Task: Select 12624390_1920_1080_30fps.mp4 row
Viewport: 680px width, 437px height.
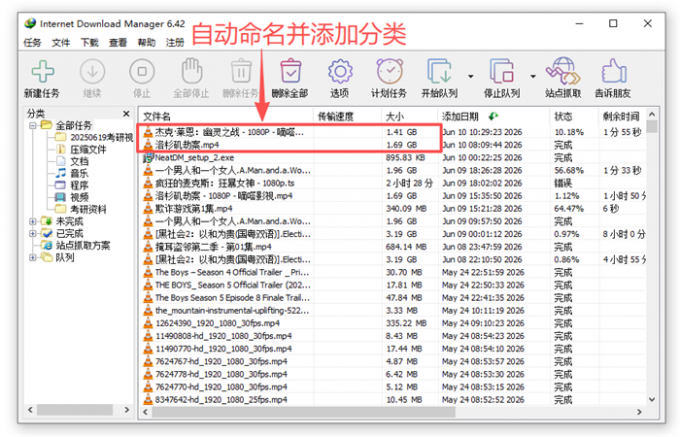Action: [392, 323]
